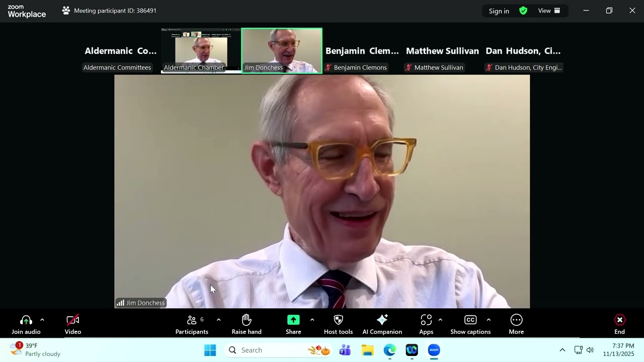Raise hand in the meeting

click(x=247, y=324)
